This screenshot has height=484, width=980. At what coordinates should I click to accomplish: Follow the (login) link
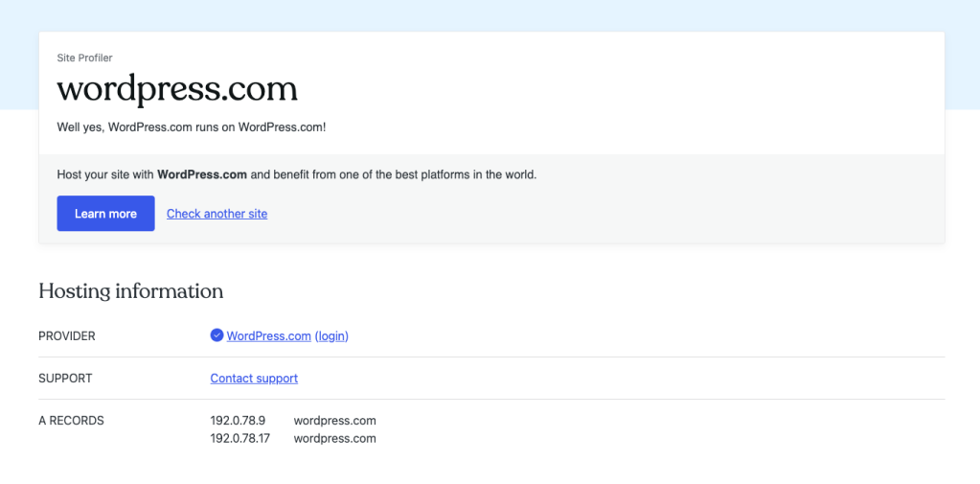(331, 335)
